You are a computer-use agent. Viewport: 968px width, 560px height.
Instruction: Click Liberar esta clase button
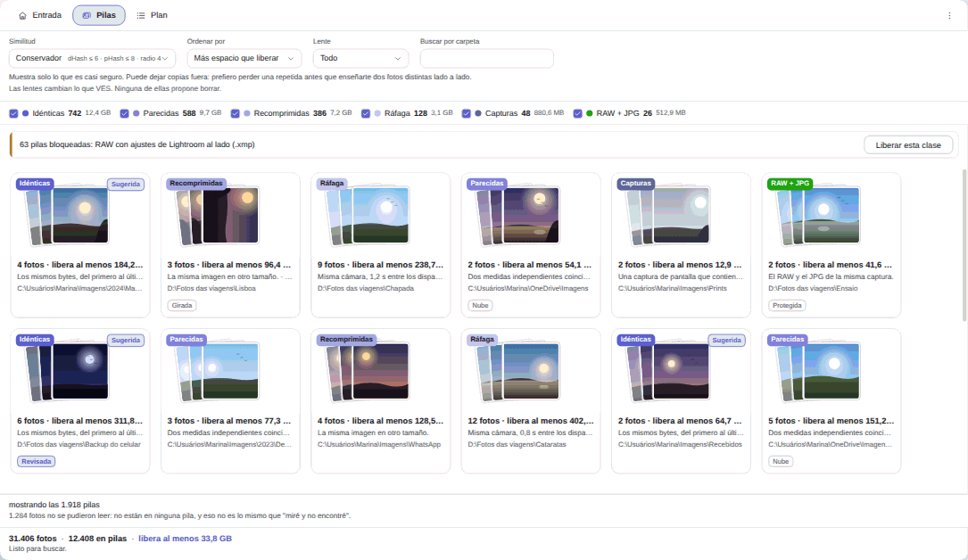[x=908, y=145]
